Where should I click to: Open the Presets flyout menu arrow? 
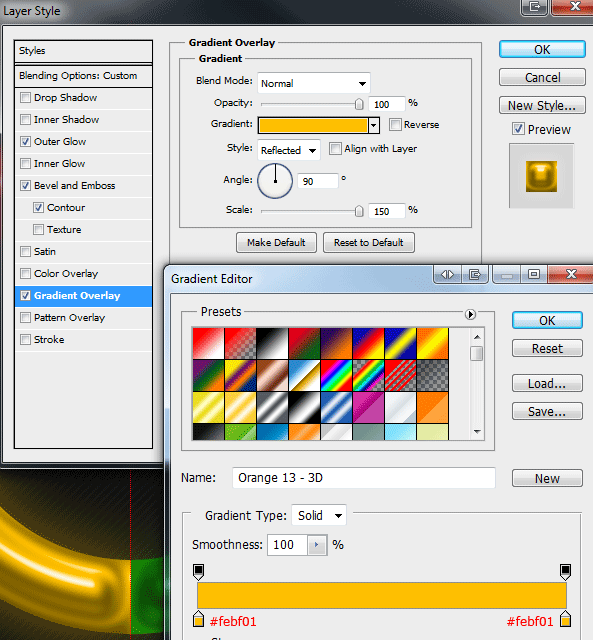(470, 314)
